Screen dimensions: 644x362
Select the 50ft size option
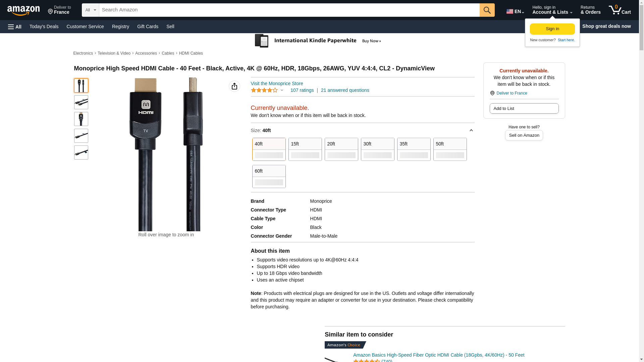tap(450, 149)
